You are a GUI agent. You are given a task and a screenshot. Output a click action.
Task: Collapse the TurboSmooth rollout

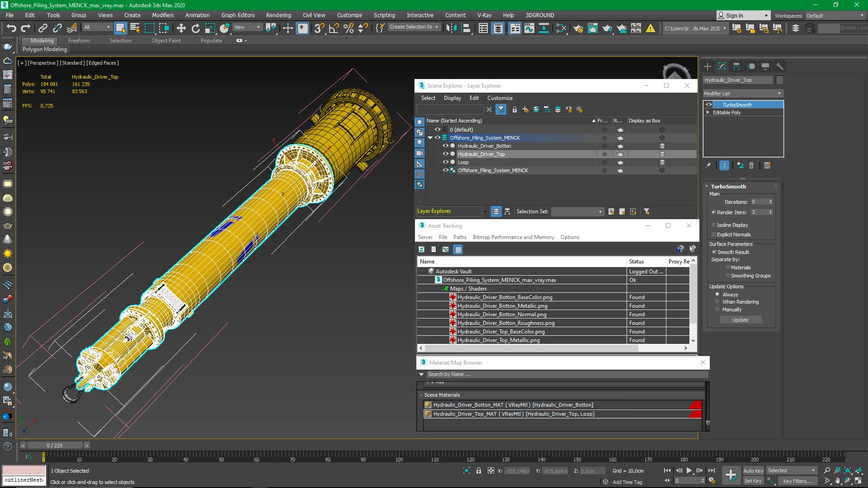tap(707, 186)
